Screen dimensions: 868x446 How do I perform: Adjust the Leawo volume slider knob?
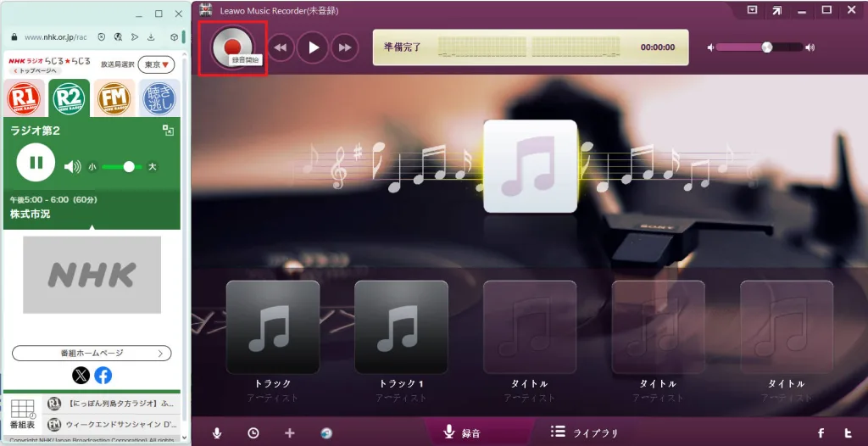(766, 47)
